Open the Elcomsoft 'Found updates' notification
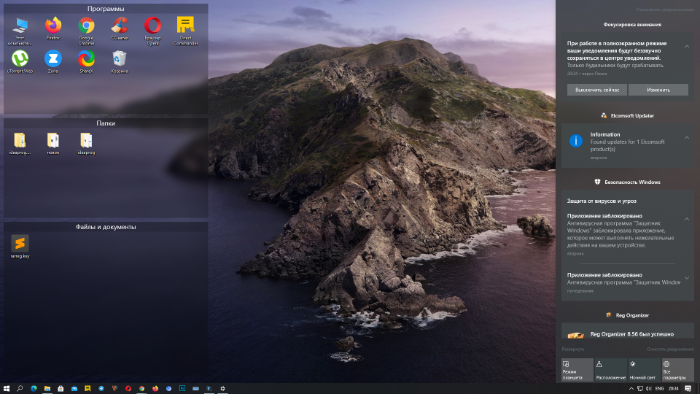The height and width of the screenshot is (394, 700). pyautogui.click(x=627, y=145)
